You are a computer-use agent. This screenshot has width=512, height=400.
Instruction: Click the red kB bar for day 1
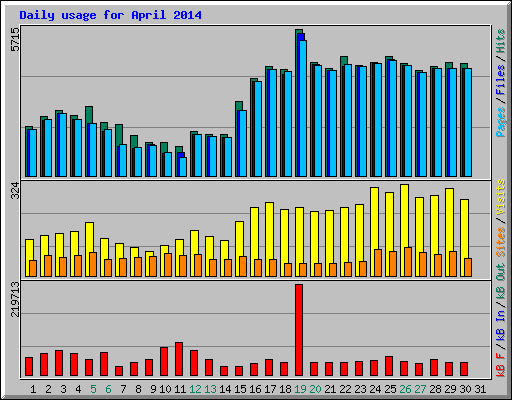pyautogui.click(x=29, y=367)
